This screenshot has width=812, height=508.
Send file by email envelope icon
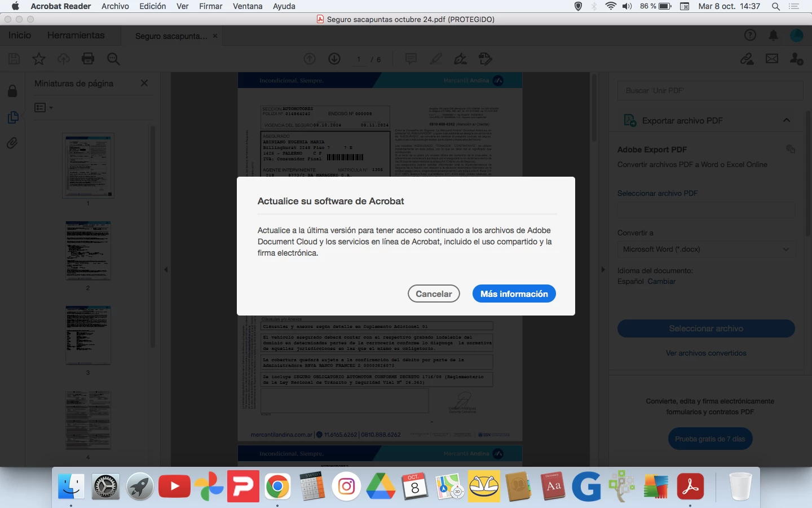pos(772,59)
